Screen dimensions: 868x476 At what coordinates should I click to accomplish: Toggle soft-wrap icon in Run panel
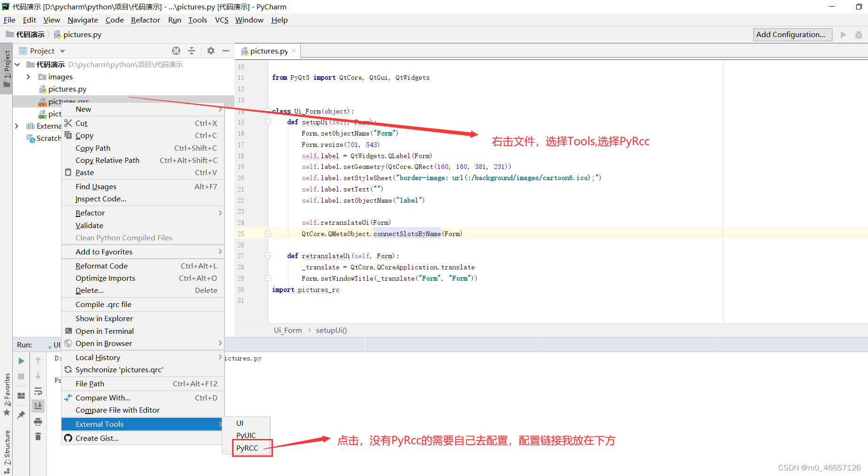point(38,391)
